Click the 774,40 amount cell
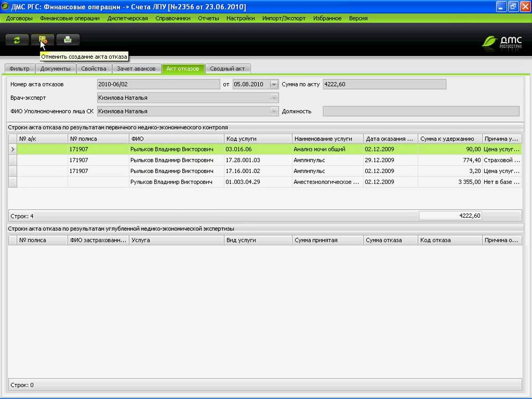The image size is (532, 399). (x=450, y=160)
